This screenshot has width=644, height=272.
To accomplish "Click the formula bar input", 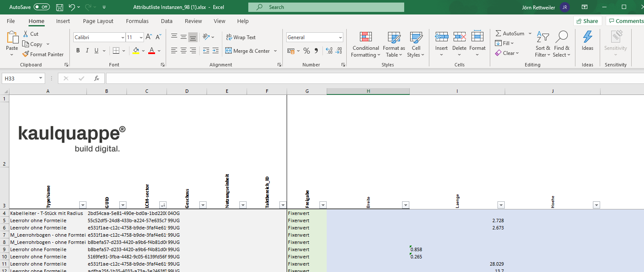I will pos(375,78).
